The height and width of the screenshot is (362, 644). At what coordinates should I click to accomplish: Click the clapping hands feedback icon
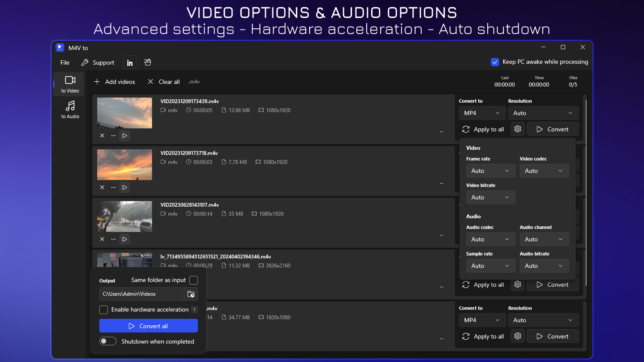pyautogui.click(x=148, y=62)
